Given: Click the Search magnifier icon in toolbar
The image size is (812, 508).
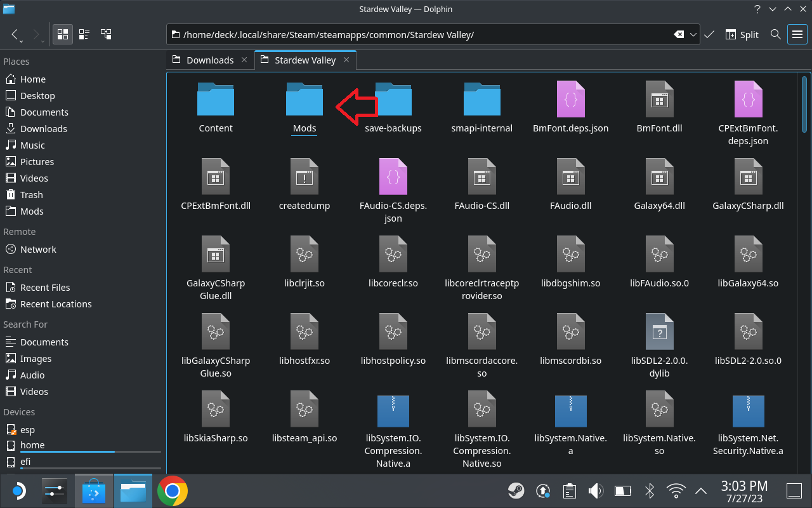Looking at the screenshot, I should click(x=775, y=34).
